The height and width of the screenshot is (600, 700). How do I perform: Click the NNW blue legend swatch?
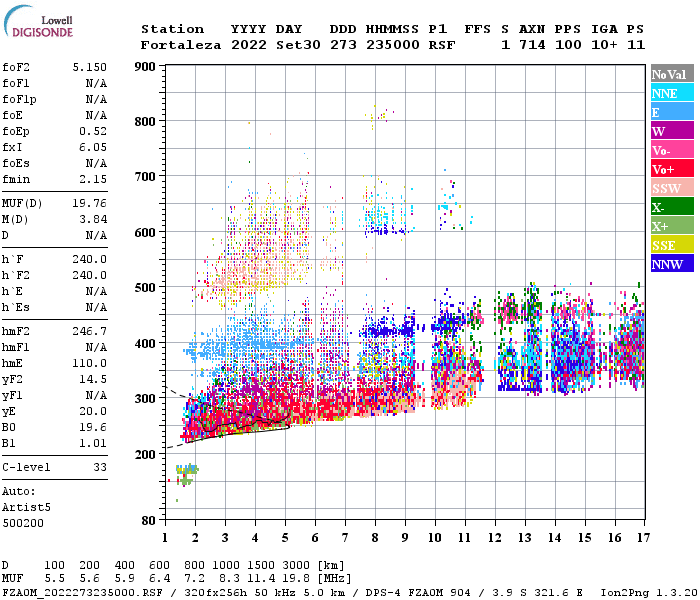point(672,263)
